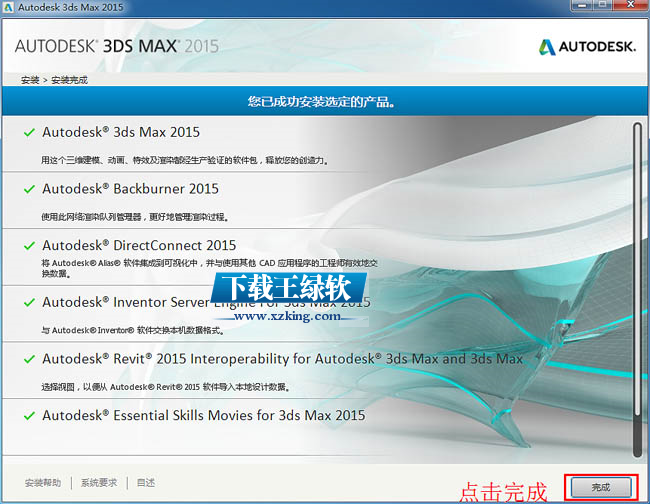This screenshot has width=650, height=504.
Task: Click the title bar application icon
Action: (x=8, y=7)
